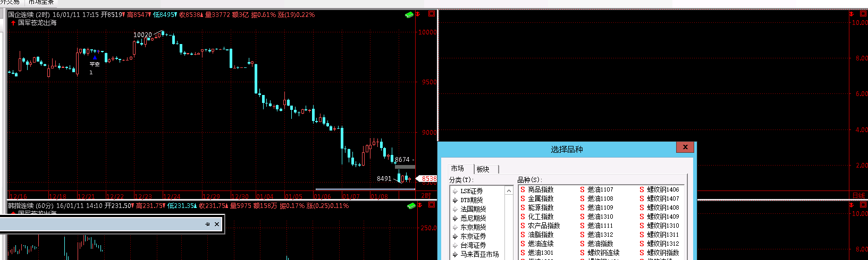The width and height of the screenshot is (868, 260).
Task: Click the red anchor arrow icon on 韩指连续 chart
Action: coord(419,205)
